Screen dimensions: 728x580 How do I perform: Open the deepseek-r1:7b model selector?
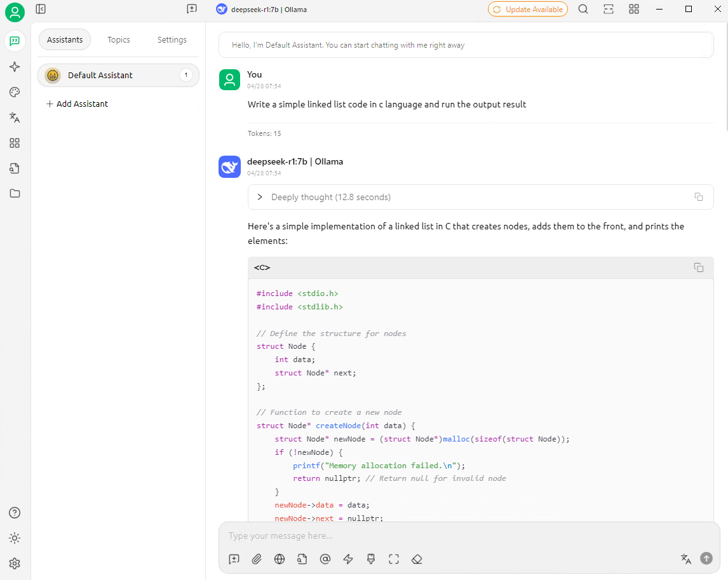point(261,10)
